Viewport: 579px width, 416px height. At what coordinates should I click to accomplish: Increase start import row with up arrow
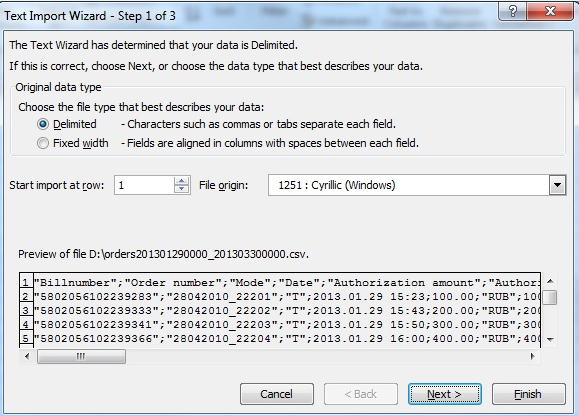click(181, 181)
